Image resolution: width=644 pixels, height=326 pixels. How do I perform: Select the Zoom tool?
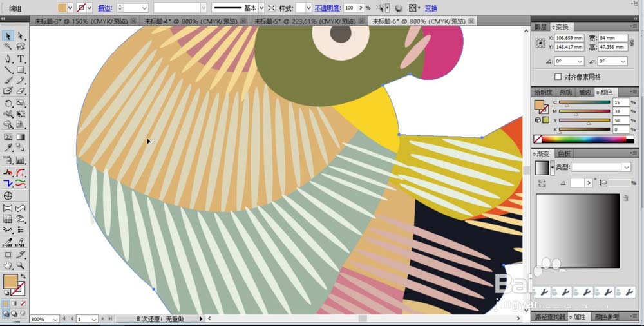[21, 265]
